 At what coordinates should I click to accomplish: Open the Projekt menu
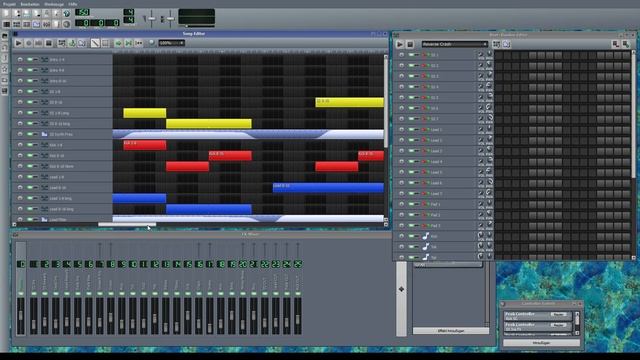(9, 4)
